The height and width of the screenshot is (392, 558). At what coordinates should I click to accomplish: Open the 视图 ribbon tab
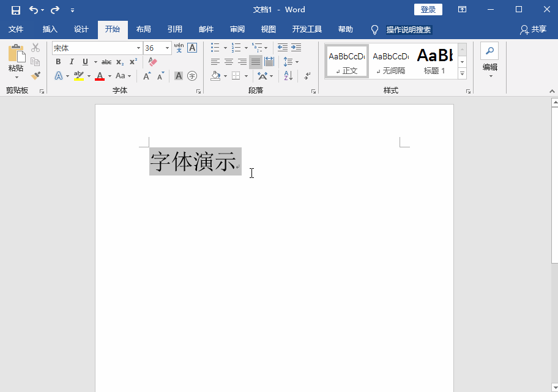point(268,29)
